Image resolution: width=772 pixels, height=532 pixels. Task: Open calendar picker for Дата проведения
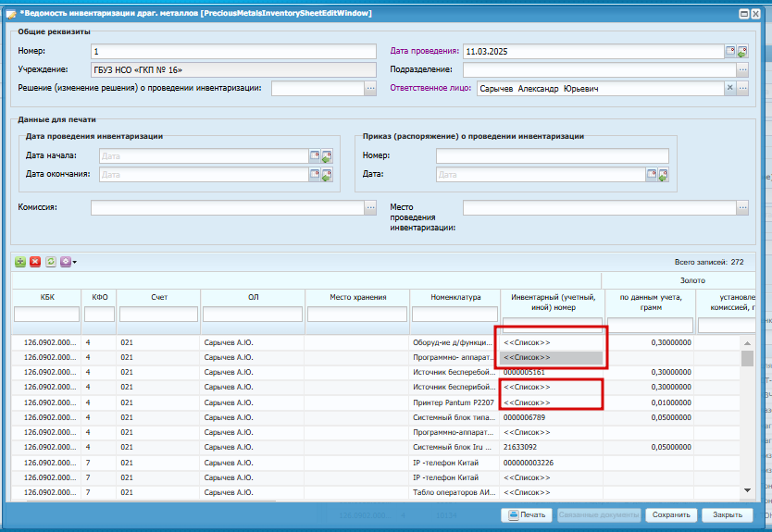point(730,51)
